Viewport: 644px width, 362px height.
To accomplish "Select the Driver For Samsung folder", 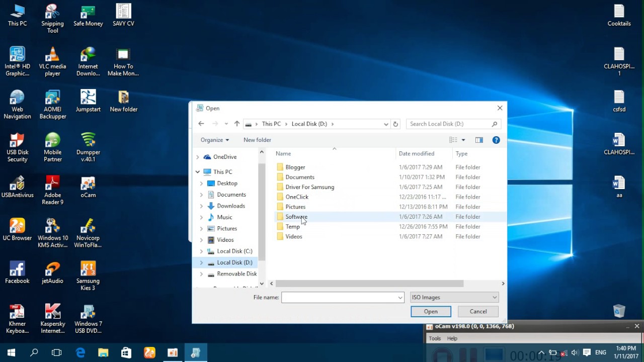I will tap(310, 187).
